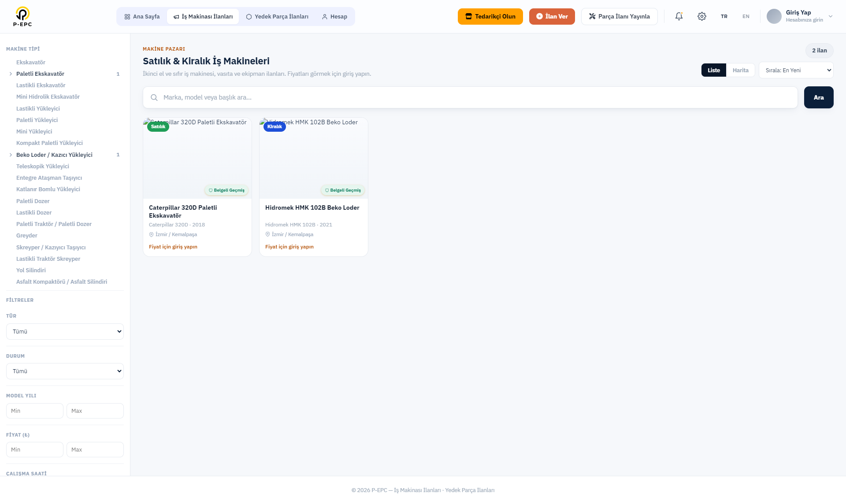Open the Hidromek HMK 102B listing image
The width and height of the screenshot is (846, 504).
(x=314, y=159)
